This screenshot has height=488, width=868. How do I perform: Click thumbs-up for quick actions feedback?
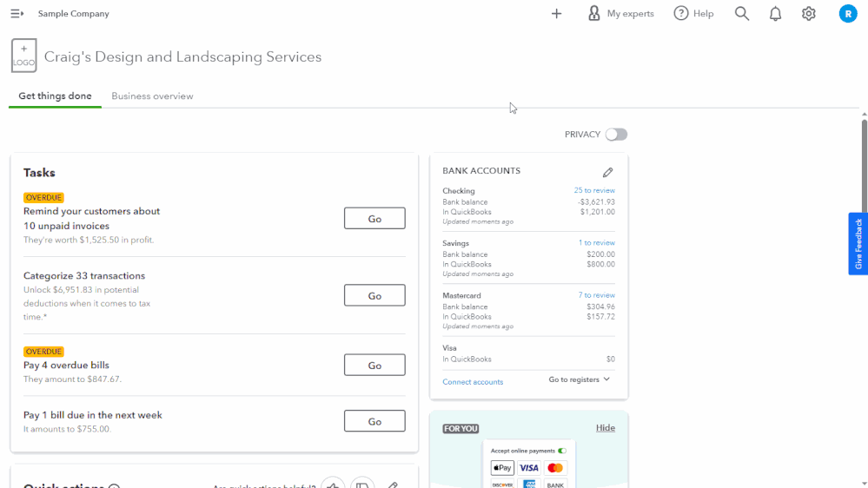point(333,485)
